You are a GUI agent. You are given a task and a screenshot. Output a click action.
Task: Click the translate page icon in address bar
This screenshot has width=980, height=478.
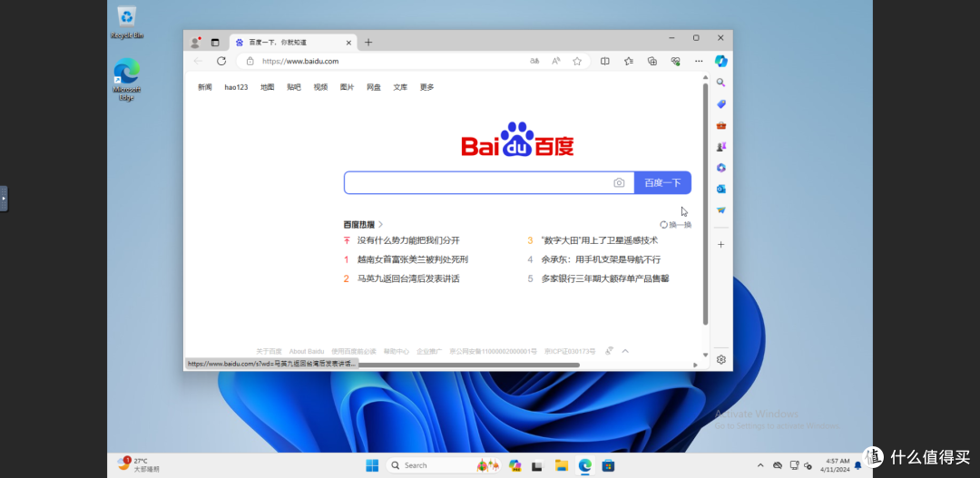click(534, 62)
